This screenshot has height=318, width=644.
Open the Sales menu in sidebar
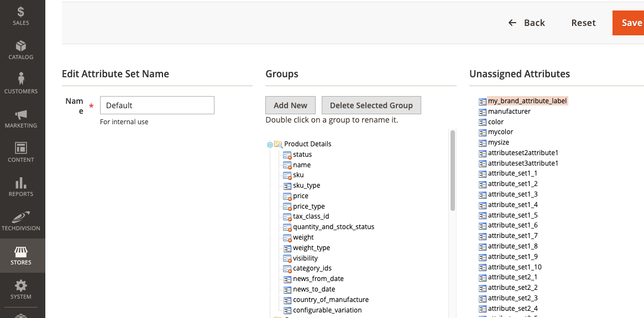(x=20, y=16)
